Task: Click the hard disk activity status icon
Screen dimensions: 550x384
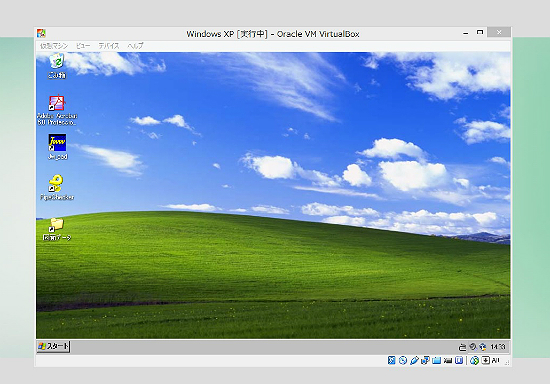Action: (x=391, y=360)
